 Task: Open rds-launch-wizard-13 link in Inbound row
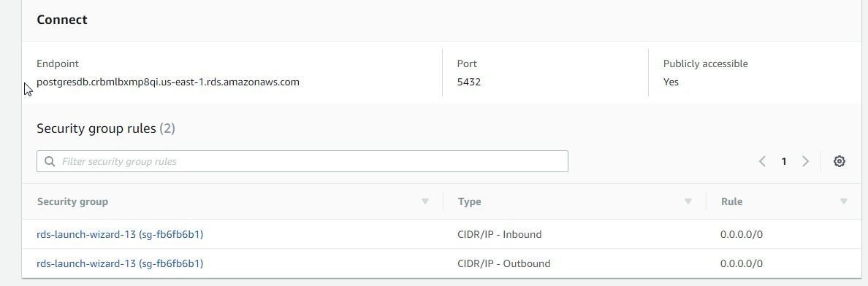(120, 234)
